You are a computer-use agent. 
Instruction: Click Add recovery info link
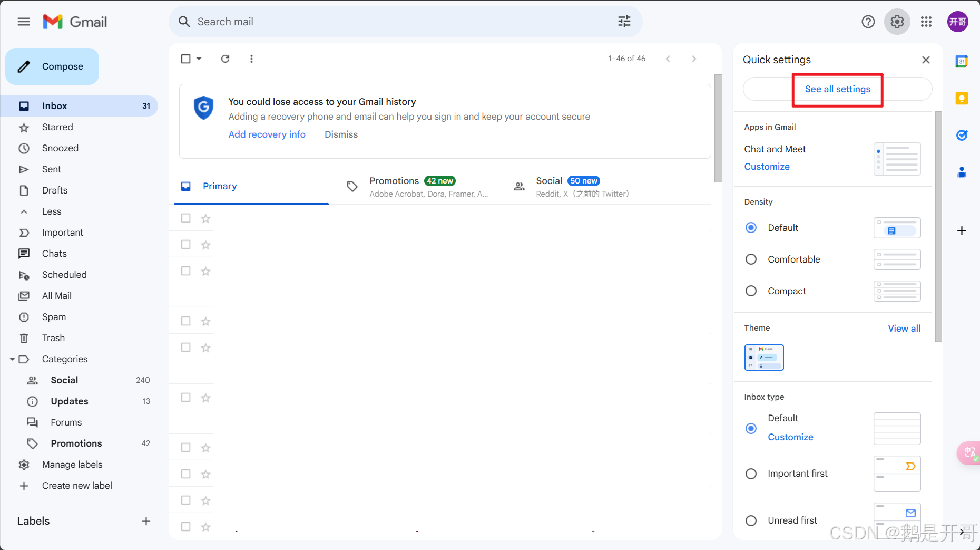coord(267,134)
